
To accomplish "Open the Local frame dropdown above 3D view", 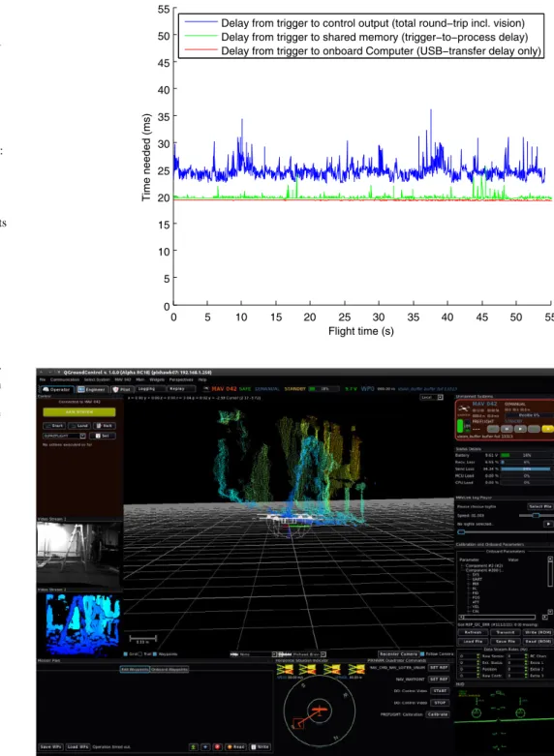I will coord(431,397).
